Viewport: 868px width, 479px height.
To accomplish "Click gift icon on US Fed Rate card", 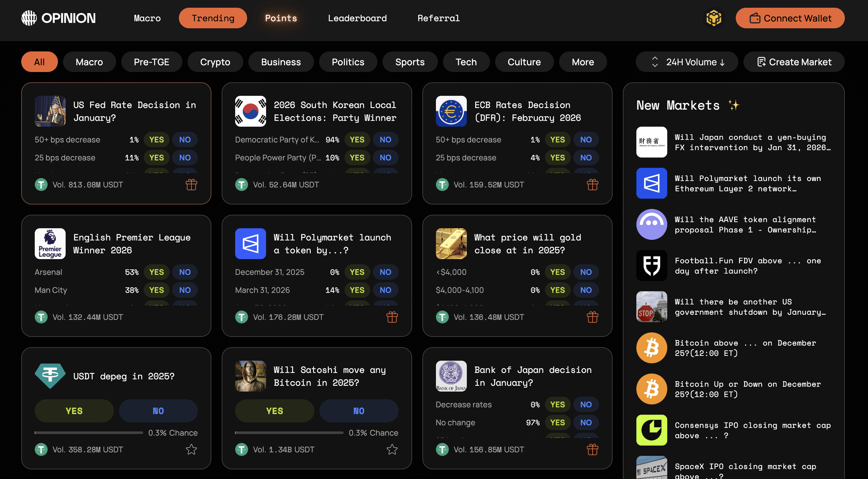I will coord(191,185).
